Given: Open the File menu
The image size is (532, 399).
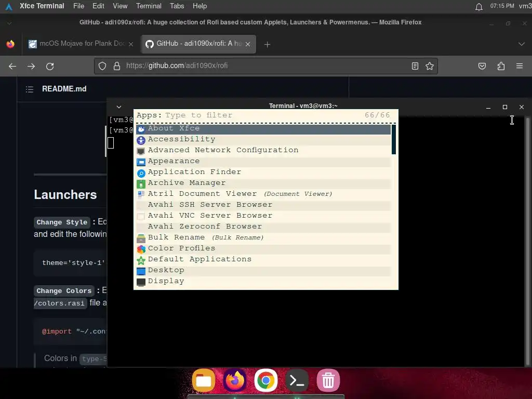Looking at the screenshot, I should click(79, 6).
